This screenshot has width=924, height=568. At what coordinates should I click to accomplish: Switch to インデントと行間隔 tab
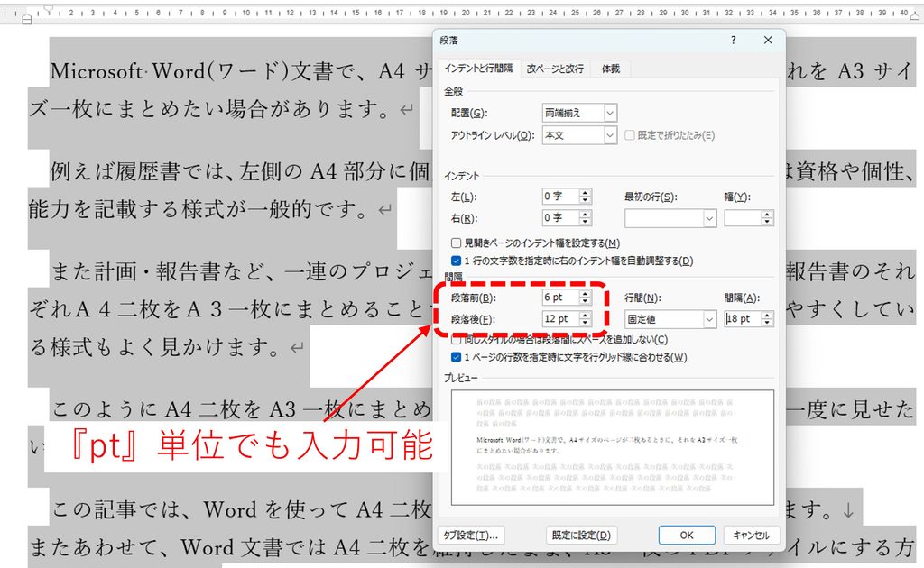pyautogui.click(x=478, y=69)
